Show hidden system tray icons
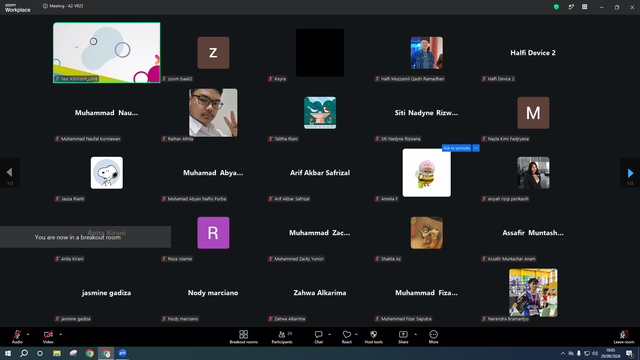 click(x=563, y=353)
